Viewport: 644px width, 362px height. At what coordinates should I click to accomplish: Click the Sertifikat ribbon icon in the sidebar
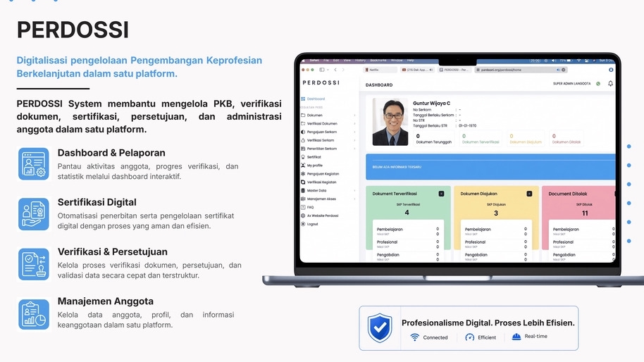[x=303, y=157]
